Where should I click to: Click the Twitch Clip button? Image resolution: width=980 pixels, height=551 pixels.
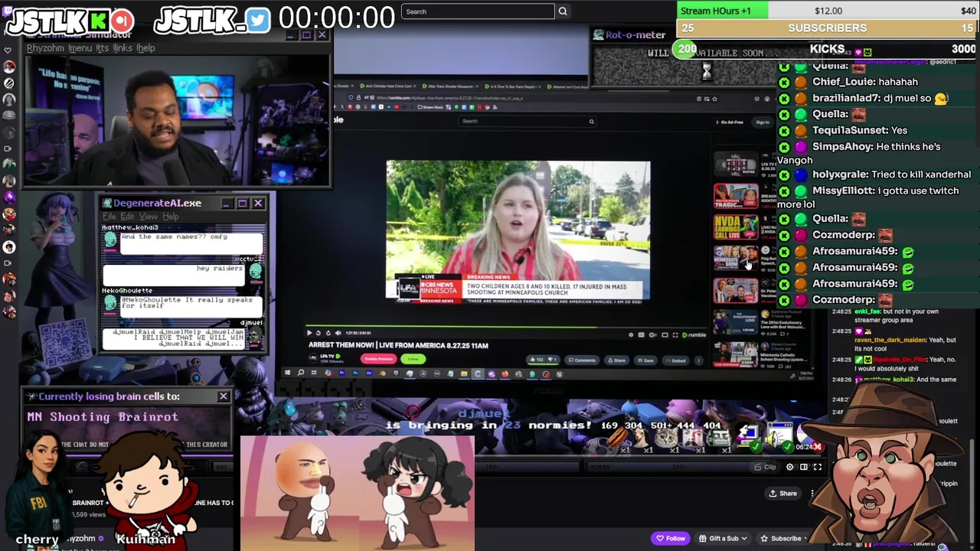point(765,467)
